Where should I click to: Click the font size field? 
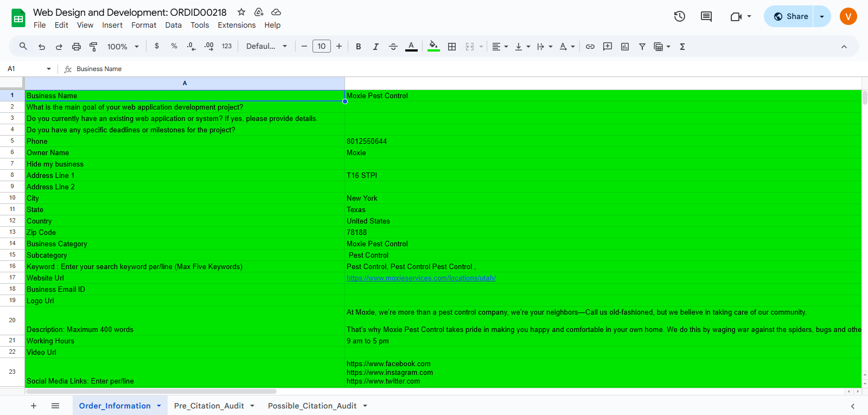(322, 46)
